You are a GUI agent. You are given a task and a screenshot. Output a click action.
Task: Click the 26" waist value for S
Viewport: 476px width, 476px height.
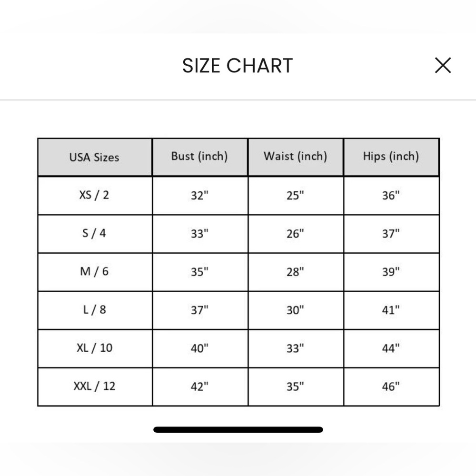(x=296, y=233)
